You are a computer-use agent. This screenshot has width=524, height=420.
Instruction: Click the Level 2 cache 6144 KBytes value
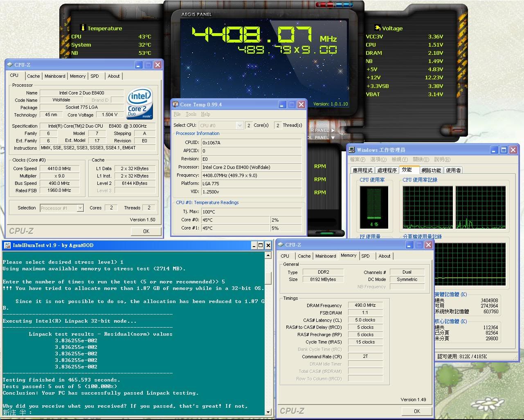pyautogui.click(x=135, y=183)
